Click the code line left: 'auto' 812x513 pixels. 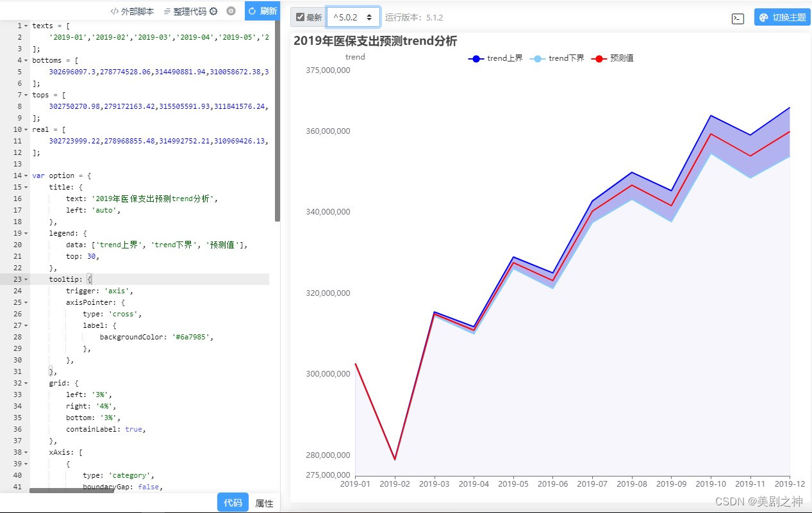[x=93, y=210]
